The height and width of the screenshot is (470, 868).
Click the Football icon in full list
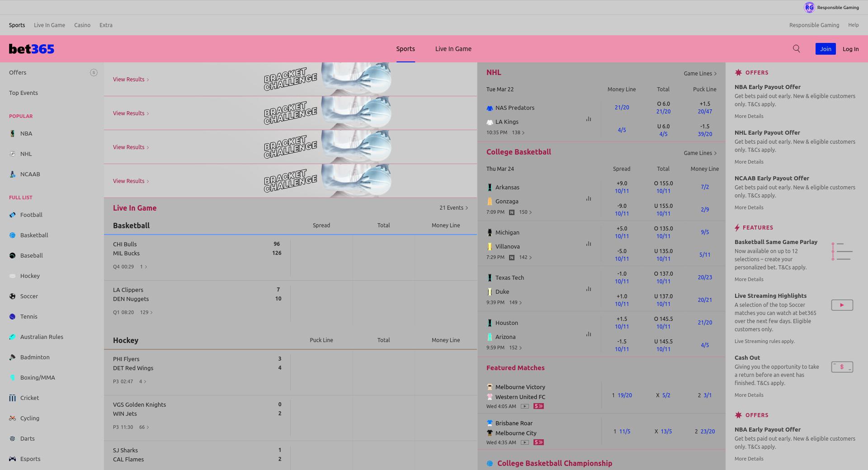pos(13,215)
